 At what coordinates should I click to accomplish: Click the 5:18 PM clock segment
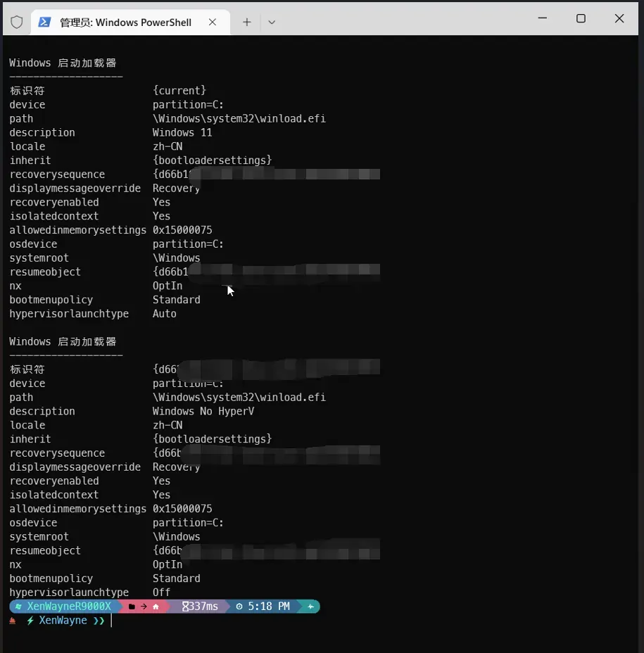tap(263, 607)
